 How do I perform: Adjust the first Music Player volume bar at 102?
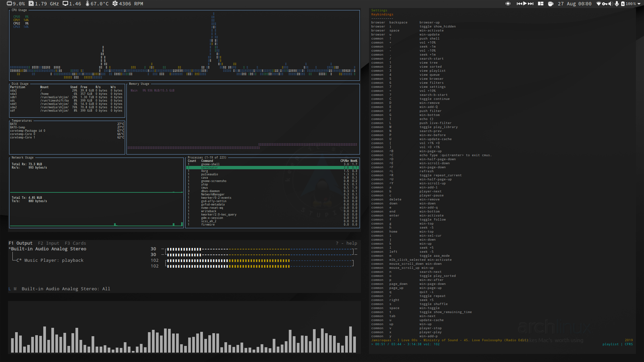coord(260,260)
